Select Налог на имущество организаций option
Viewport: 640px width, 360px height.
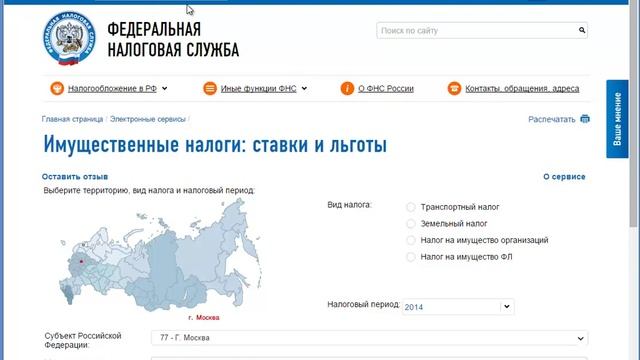411,240
